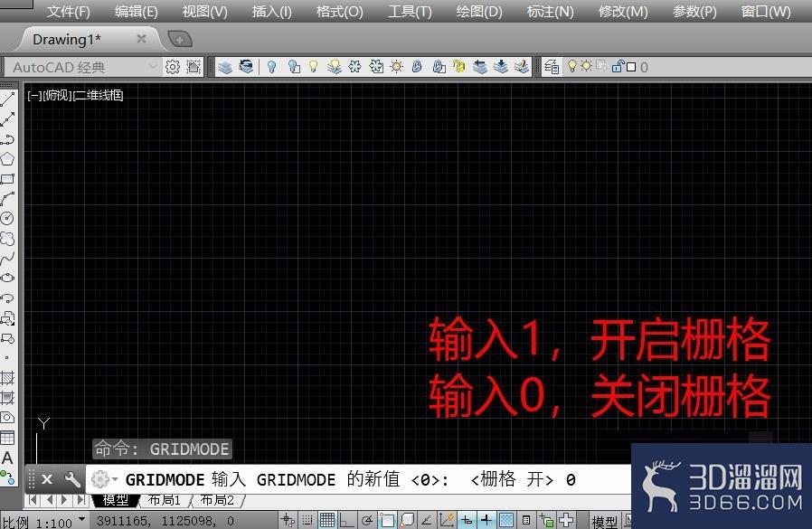Open the [-] viewport controls menu
The width and height of the screenshot is (812, 529).
click(x=34, y=95)
